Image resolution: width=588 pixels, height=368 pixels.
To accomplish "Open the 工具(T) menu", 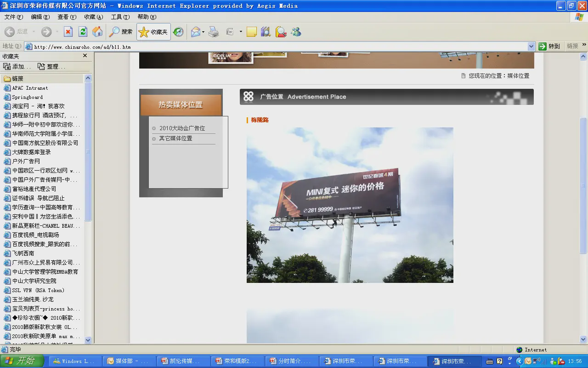I will (x=120, y=17).
